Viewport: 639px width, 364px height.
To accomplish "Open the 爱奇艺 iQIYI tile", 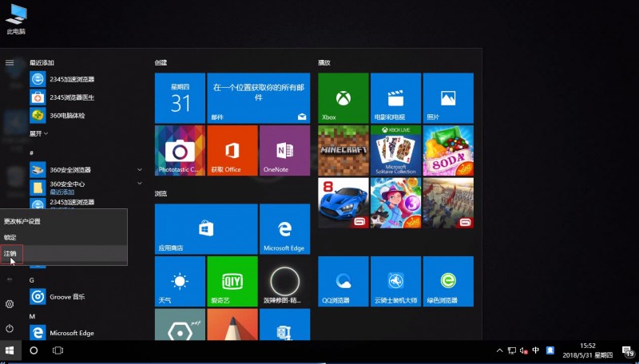I will point(232,281).
